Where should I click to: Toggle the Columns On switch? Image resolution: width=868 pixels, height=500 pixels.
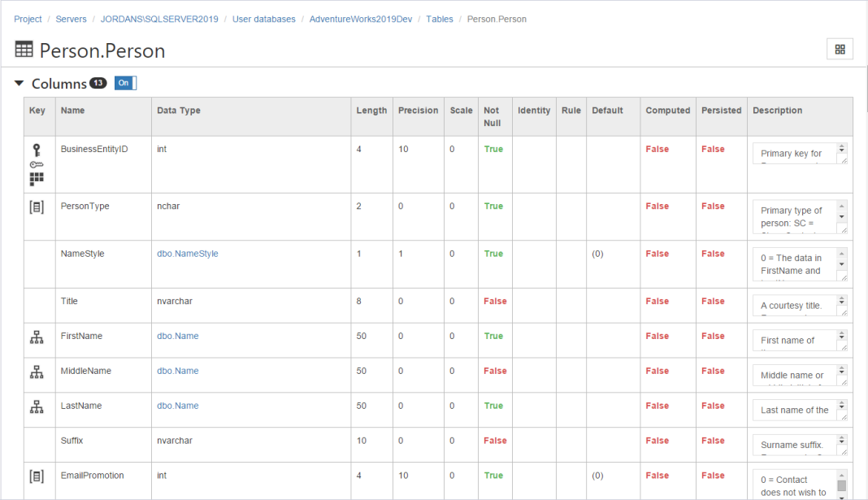click(124, 83)
